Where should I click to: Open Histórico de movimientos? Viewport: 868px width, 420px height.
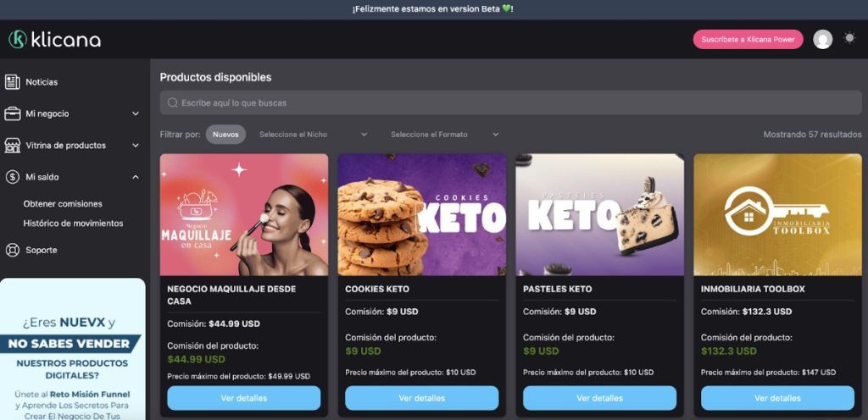pyautogui.click(x=73, y=224)
